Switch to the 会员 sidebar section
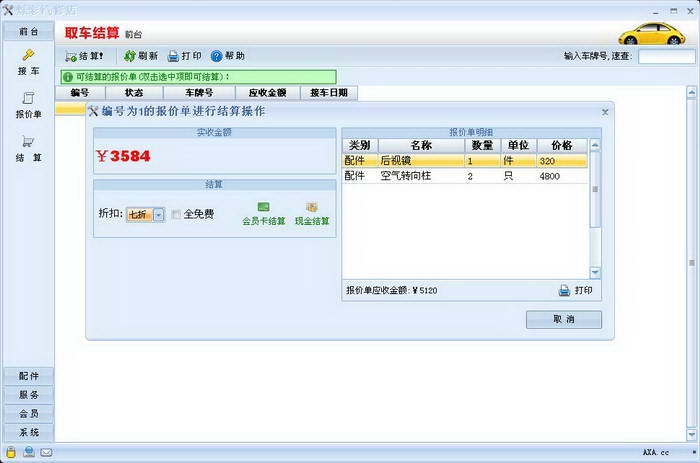This screenshot has width=700, height=463. 29,413
